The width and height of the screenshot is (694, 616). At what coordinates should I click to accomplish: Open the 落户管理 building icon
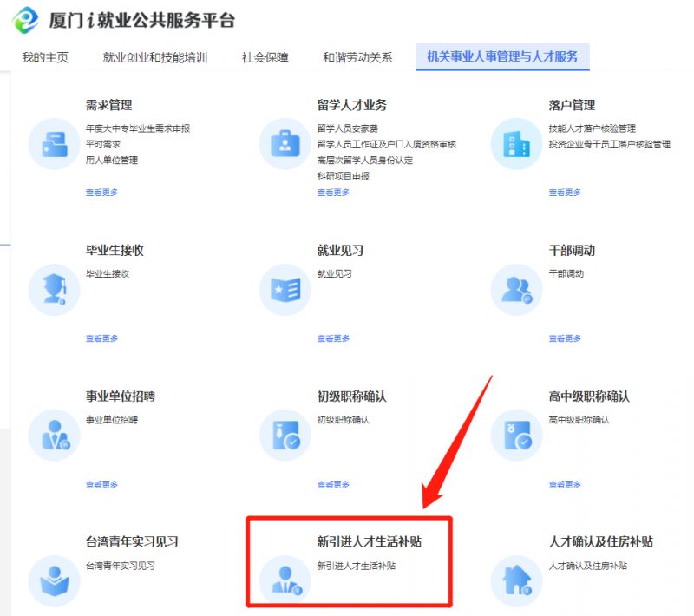[x=516, y=144]
